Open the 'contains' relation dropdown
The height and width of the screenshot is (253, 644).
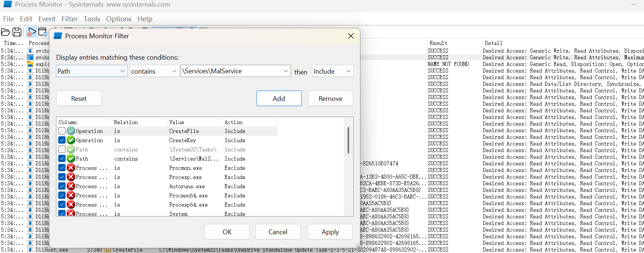coord(154,71)
